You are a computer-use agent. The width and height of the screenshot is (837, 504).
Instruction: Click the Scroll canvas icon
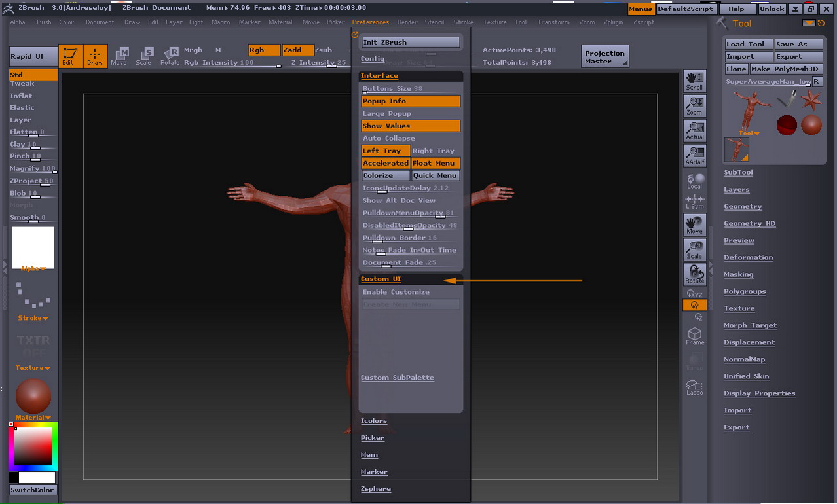[694, 81]
